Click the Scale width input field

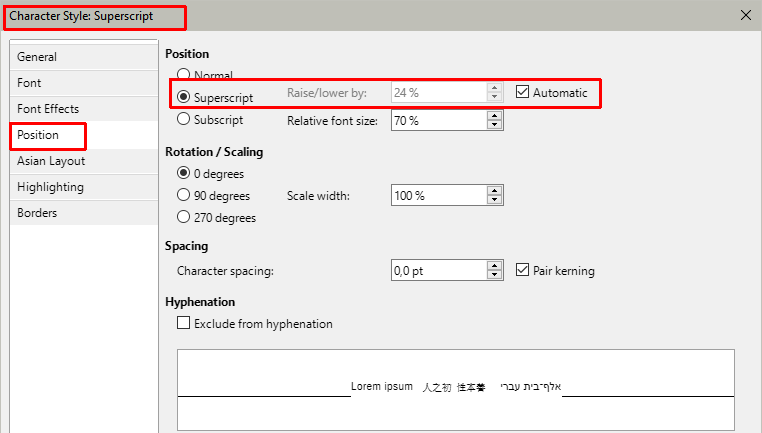coord(438,196)
